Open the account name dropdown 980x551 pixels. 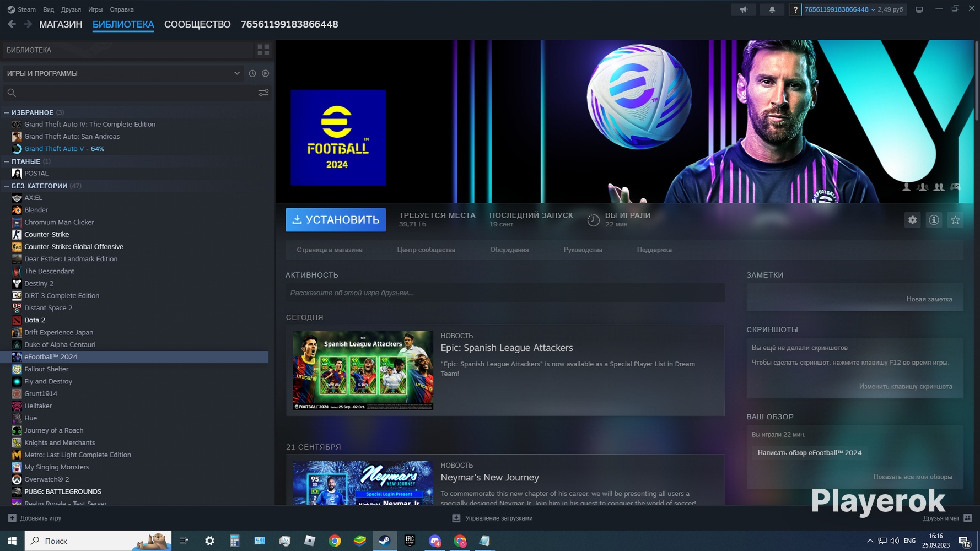click(x=839, y=9)
